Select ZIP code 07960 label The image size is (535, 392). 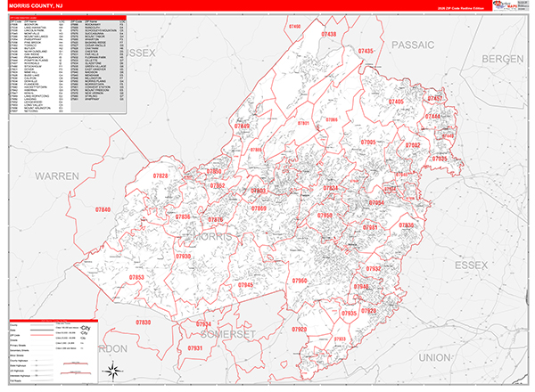(300, 281)
